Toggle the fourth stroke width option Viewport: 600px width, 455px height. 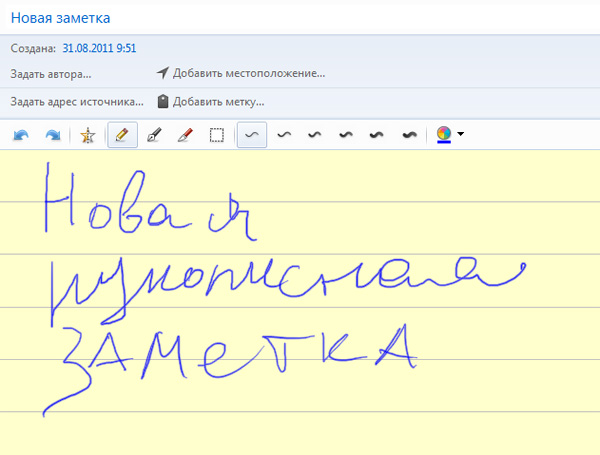tap(347, 135)
